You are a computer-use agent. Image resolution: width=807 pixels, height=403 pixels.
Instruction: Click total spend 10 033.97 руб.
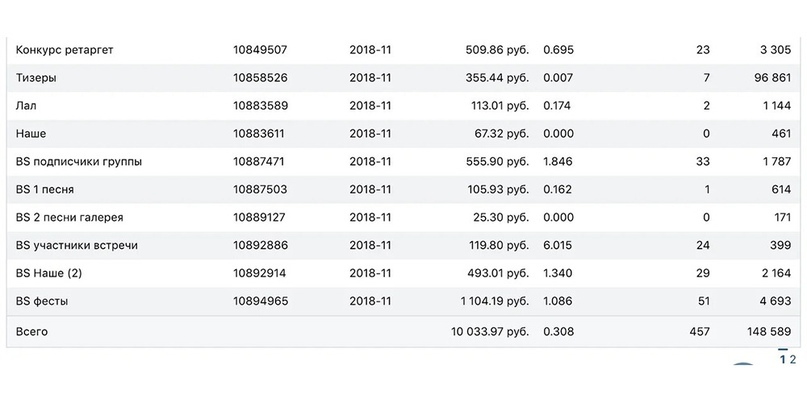(x=490, y=332)
